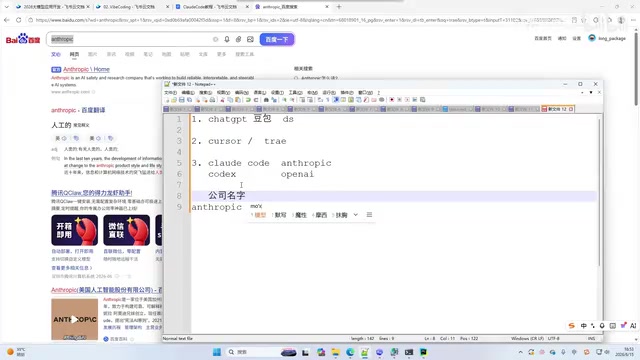This screenshot has width=640, height=360.
Task: Click the Notepad++ New file icon
Action: pos(167,100)
